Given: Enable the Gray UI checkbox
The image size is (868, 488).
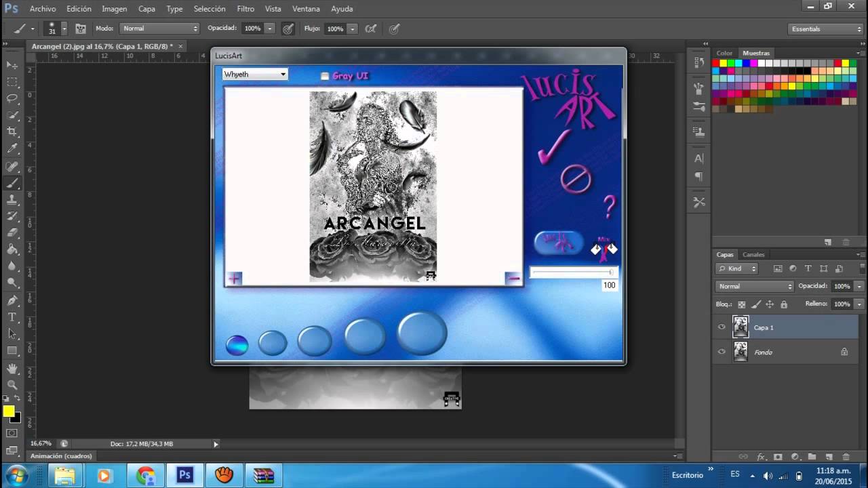Looking at the screenshot, I should (324, 76).
